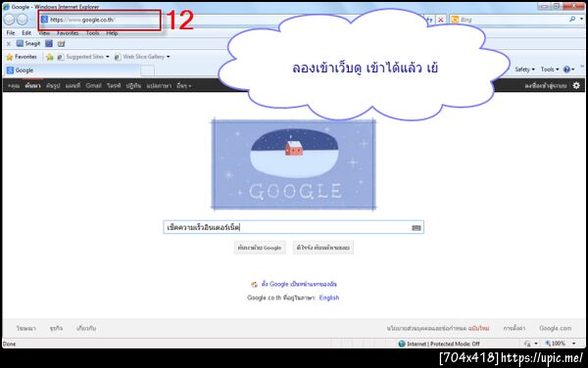Click '+คุณ' link in Google bar
Screen dimensions: 588x368
pos(14,86)
